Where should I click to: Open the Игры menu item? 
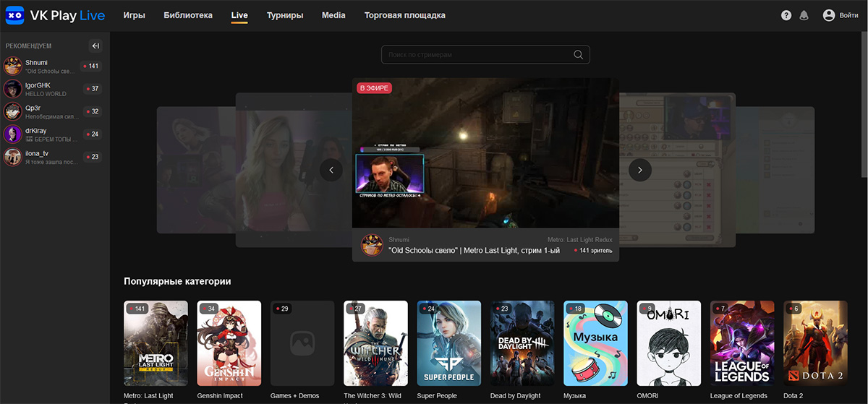[x=134, y=15]
